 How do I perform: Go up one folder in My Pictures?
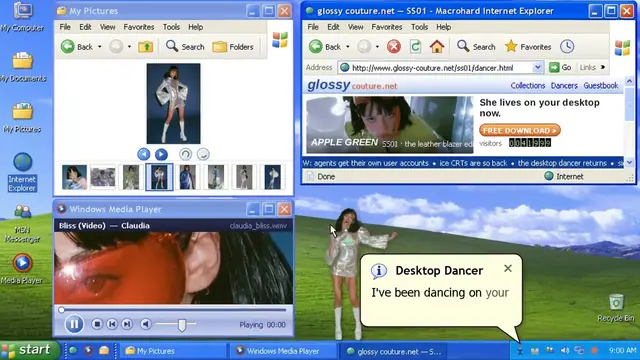pyautogui.click(x=146, y=47)
